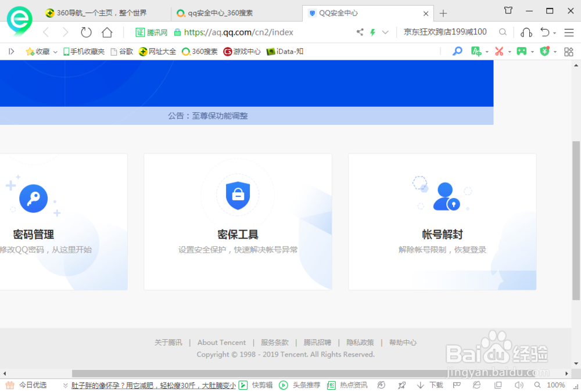581x392 pixels.
Task: Click the speaker mute icon in status bar
Action: pos(519,386)
